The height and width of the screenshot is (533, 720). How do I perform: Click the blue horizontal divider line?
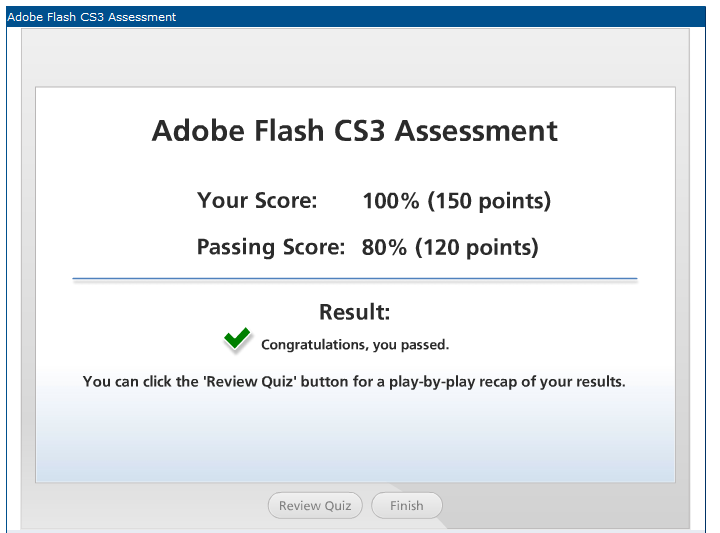point(354,278)
